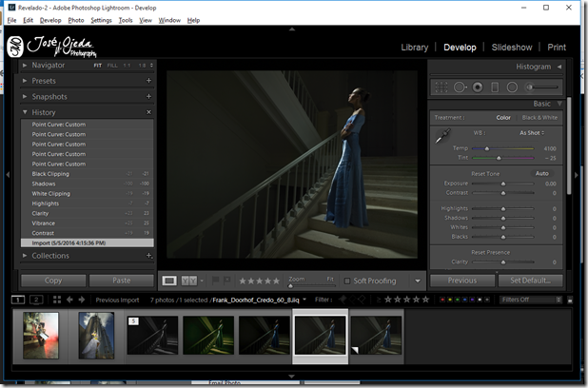Open the Settings menu
The image size is (588, 388).
[101, 20]
